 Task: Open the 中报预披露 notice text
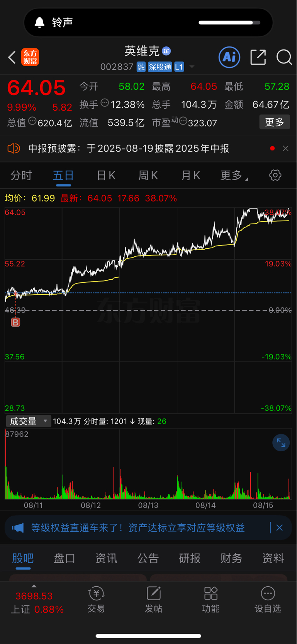[x=129, y=149]
